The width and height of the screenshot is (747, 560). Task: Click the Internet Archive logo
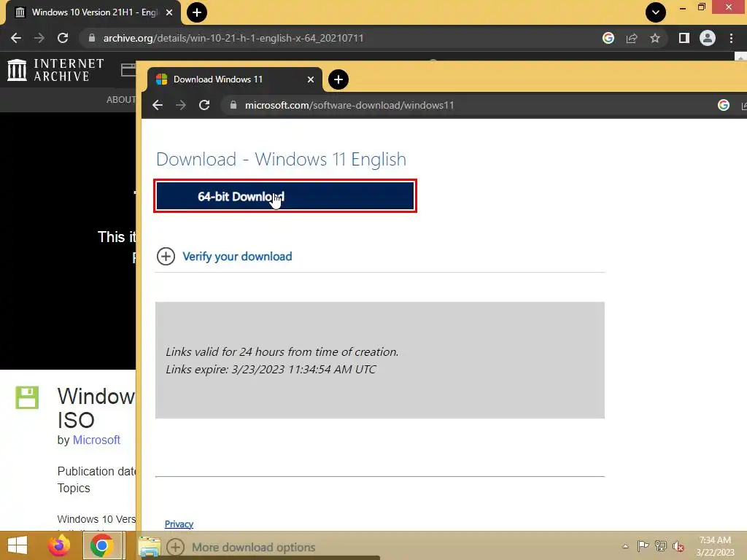click(x=55, y=70)
